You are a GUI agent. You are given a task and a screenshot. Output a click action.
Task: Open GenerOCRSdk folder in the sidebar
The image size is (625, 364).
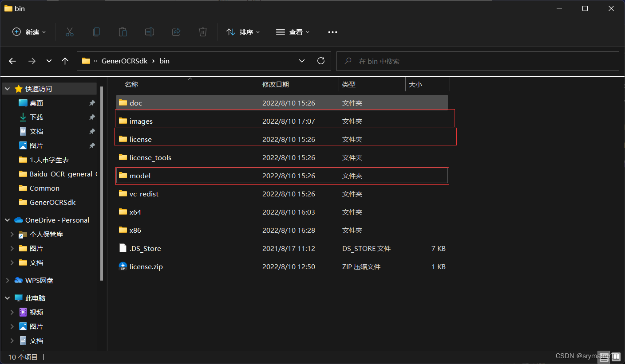coord(52,203)
